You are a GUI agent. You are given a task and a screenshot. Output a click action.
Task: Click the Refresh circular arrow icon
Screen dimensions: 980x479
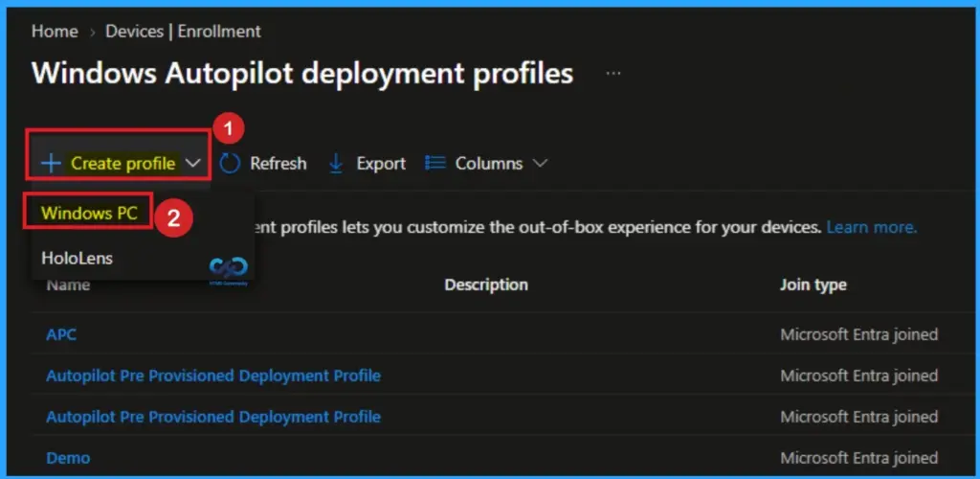(230, 164)
